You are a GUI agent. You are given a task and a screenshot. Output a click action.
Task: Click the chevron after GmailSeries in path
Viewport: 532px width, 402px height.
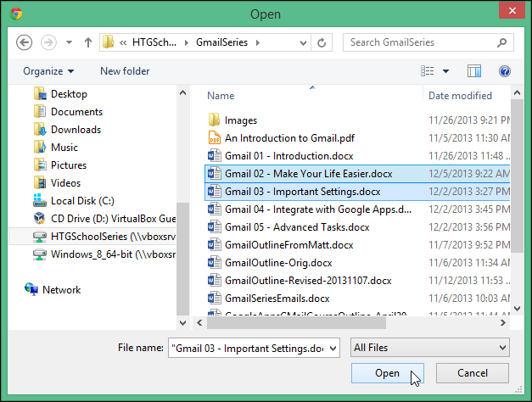258,42
